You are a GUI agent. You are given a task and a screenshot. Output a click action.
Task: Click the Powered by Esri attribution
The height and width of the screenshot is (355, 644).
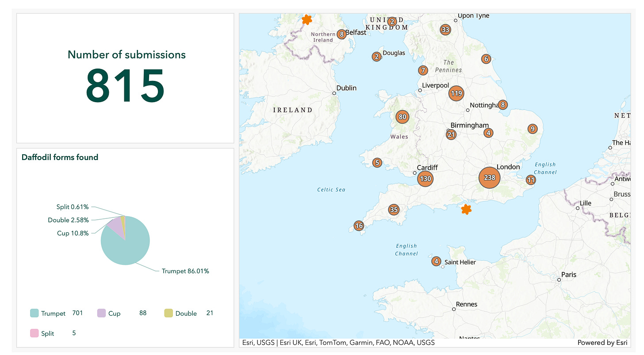[602, 343]
